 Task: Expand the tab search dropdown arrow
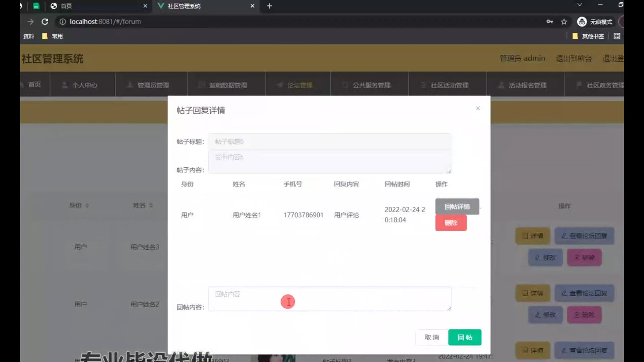pos(580,5)
